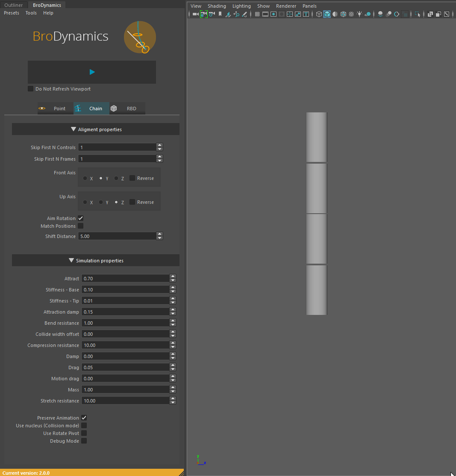Toggle the Film Gate icon

(265, 14)
